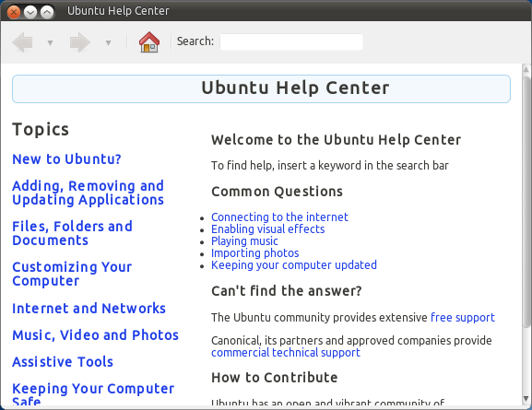
Task: Open Customizing Your Computer topic
Action: pyautogui.click(x=72, y=274)
